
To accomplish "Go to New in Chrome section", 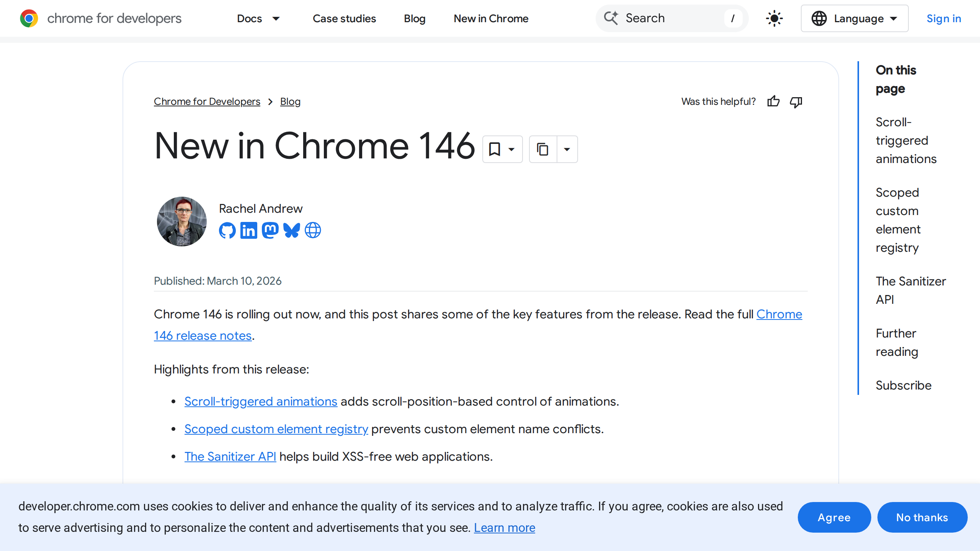I will click(x=491, y=18).
